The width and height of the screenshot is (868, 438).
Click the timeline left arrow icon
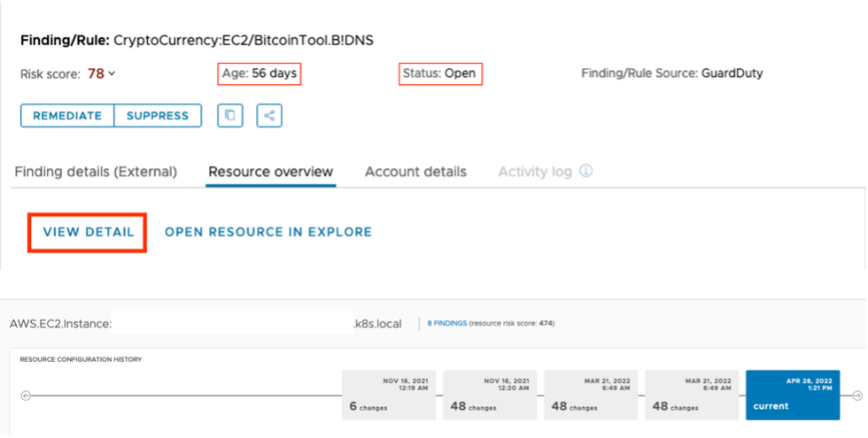(26, 396)
